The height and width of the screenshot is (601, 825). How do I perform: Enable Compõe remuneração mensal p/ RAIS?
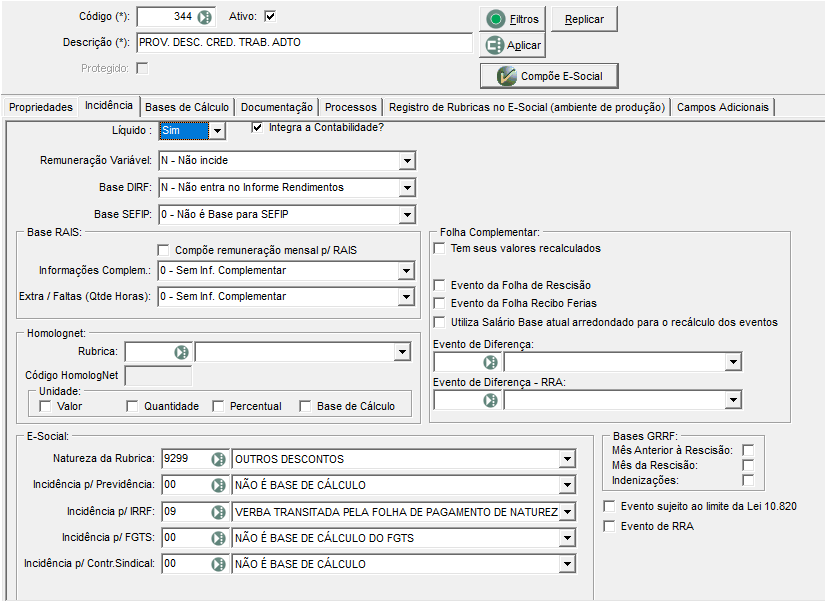pos(164,250)
